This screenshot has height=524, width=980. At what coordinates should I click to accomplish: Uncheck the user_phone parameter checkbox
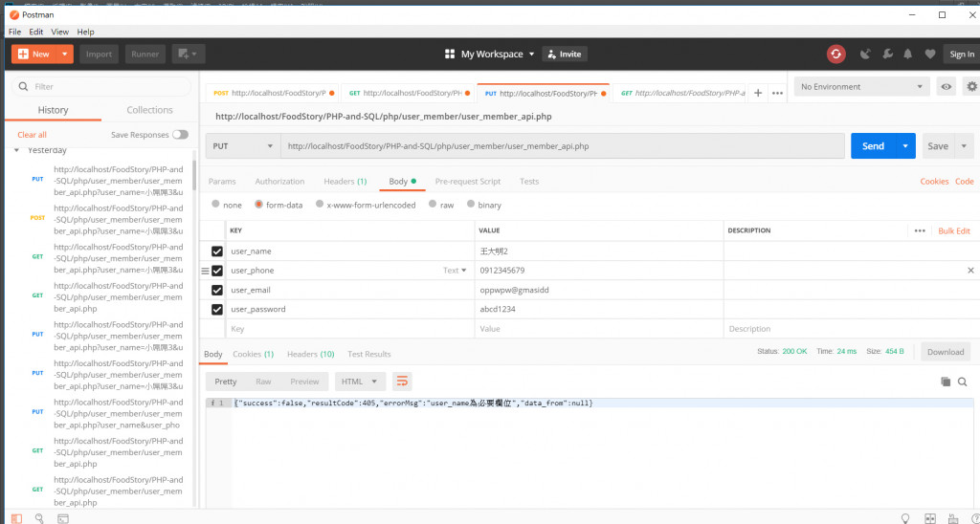217,271
